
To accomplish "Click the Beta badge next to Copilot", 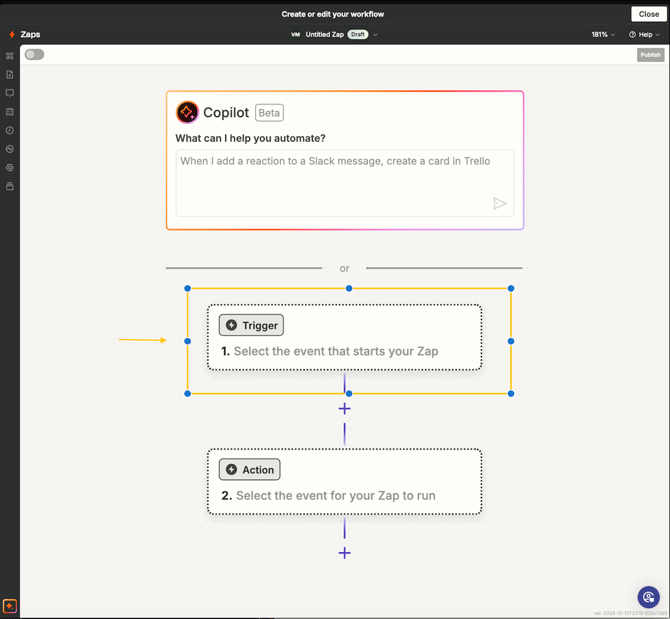I will click(x=269, y=113).
